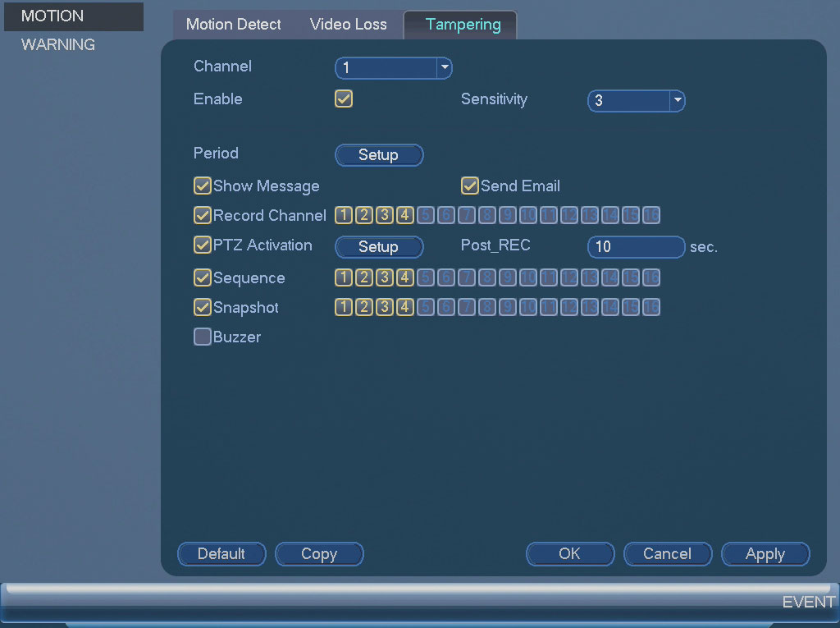Screen dimensions: 840x628
Task: Toggle Record Channel number 1
Action: (x=344, y=215)
